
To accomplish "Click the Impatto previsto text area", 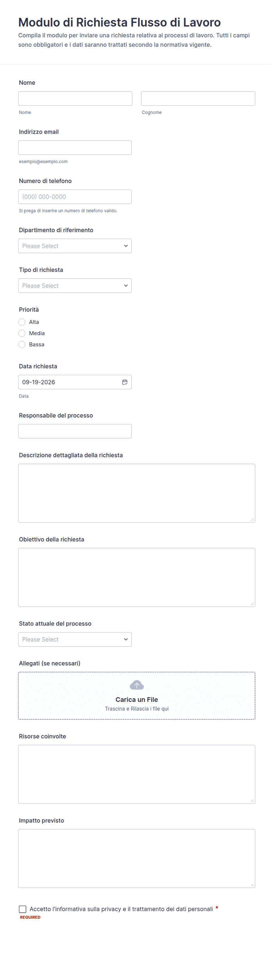I will [x=137, y=858].
